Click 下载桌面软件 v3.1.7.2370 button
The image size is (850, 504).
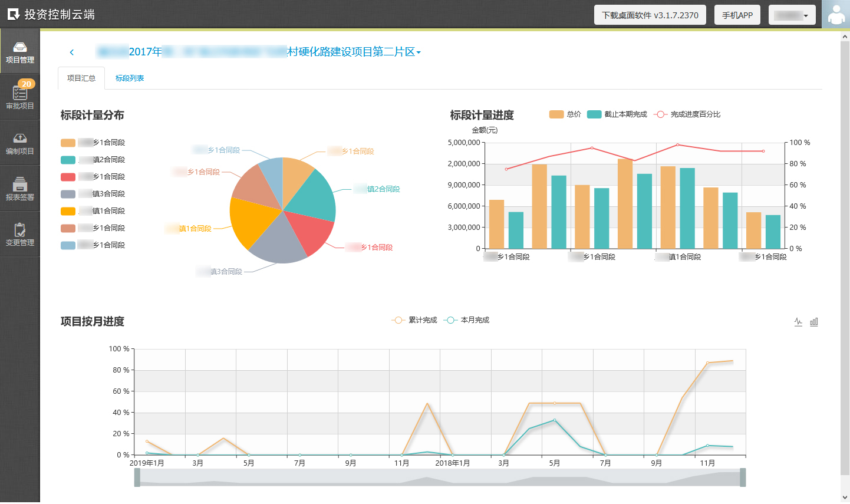650,15
